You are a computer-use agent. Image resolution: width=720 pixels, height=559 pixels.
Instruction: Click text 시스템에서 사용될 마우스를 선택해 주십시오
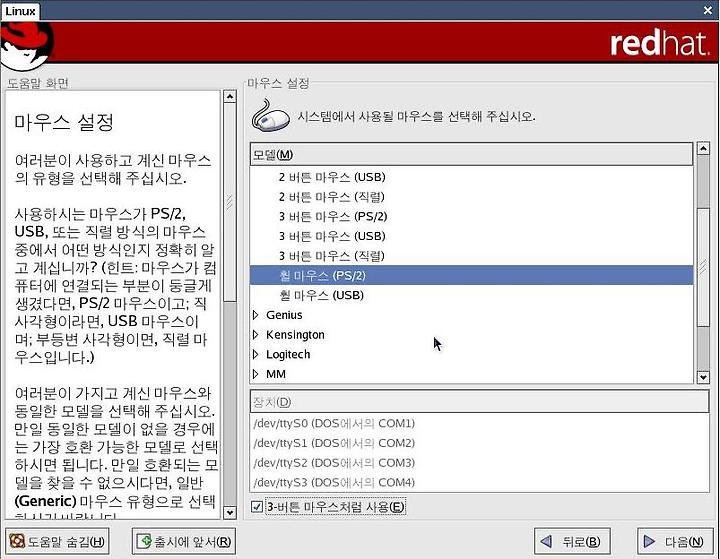(416, 116)
